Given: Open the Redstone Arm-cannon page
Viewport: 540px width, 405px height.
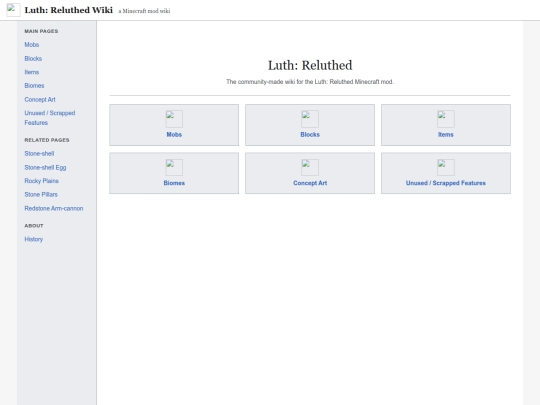Looking at the screenshot, I should click(54, 208).
